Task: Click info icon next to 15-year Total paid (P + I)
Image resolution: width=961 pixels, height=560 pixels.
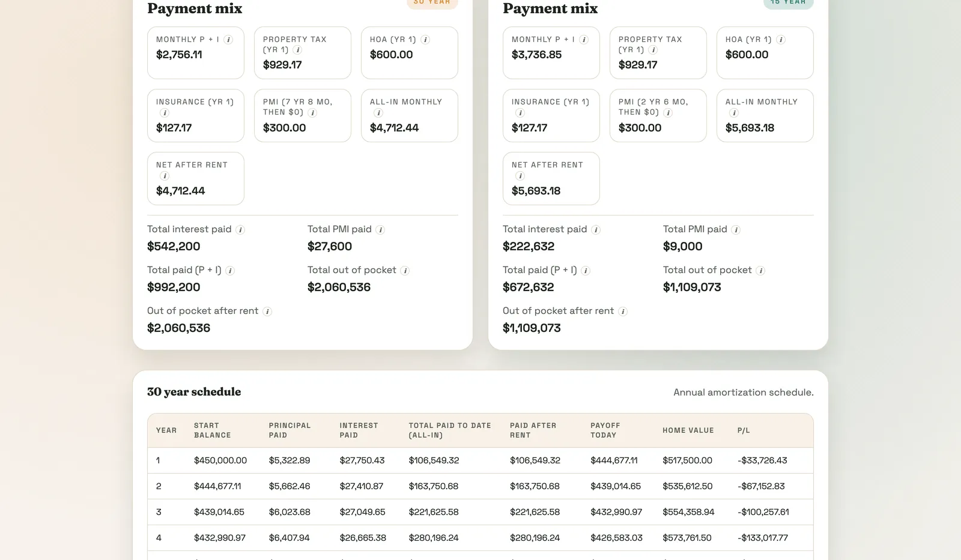Action: pyautogui.click(x=586, y=271)
